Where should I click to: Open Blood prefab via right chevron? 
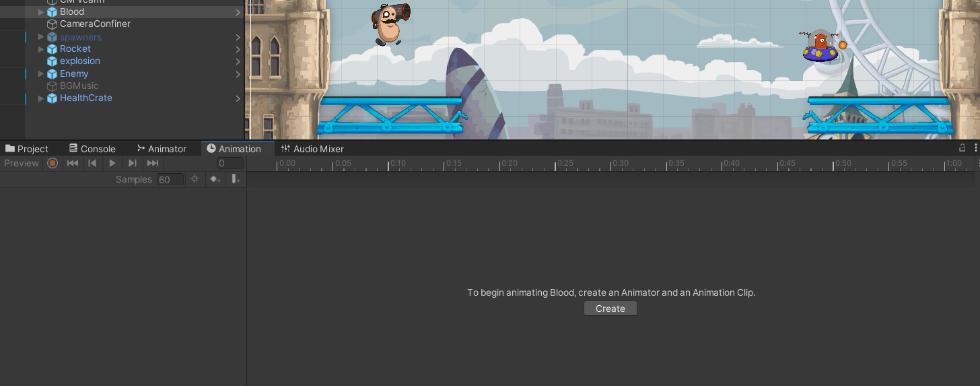(x=238, y=12)
